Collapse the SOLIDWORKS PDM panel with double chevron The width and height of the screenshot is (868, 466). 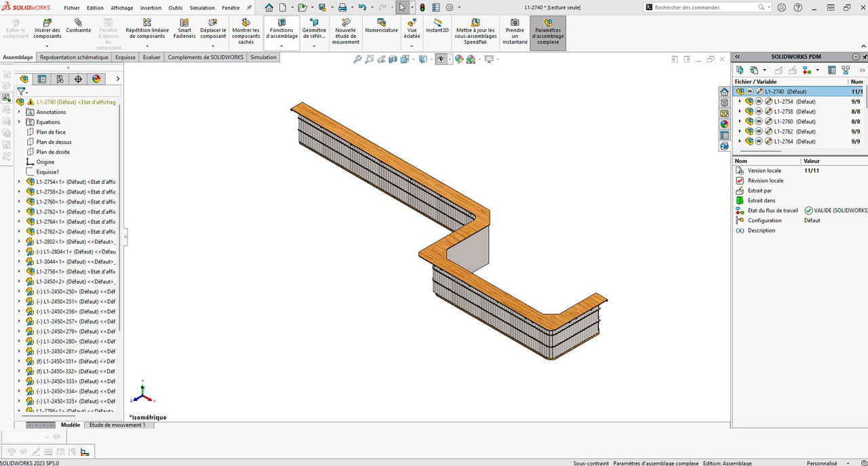(x=737, y=57)
